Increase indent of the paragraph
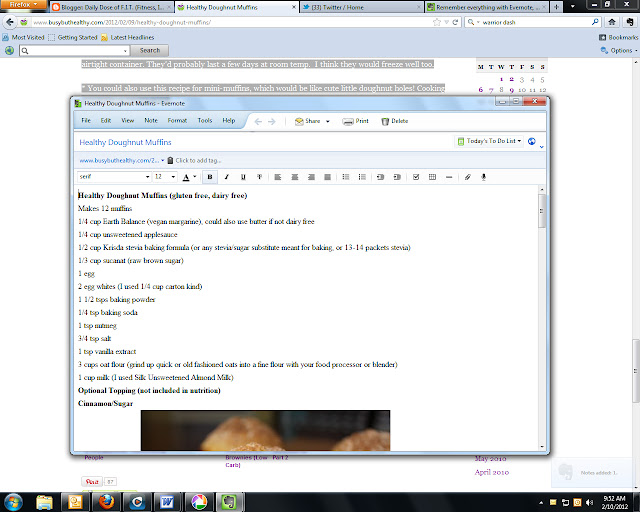This screenshot has height=512, width=640. point(397,177)
